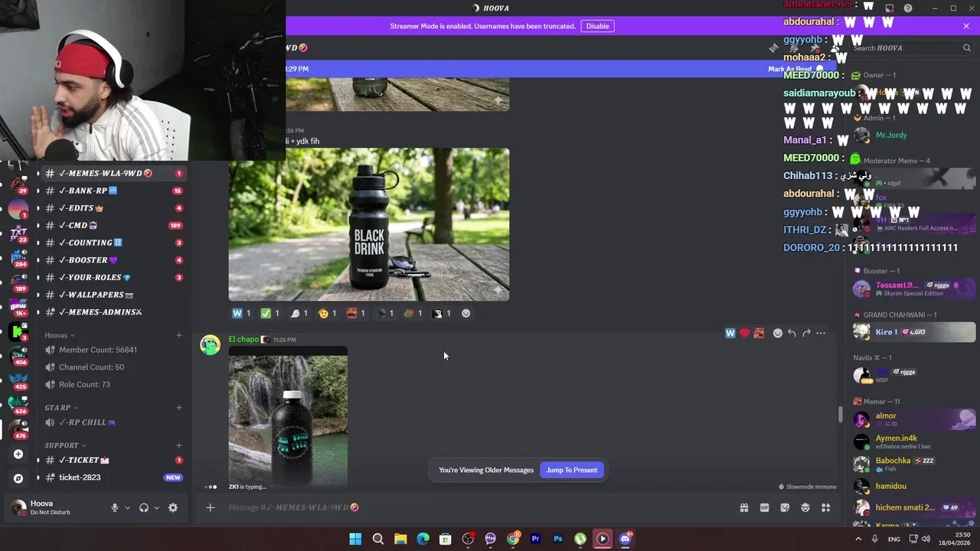Open the emoji picker in message bar
Image resolution: width=980 pixels, height=551 pixels.
[x=805, y=507]
